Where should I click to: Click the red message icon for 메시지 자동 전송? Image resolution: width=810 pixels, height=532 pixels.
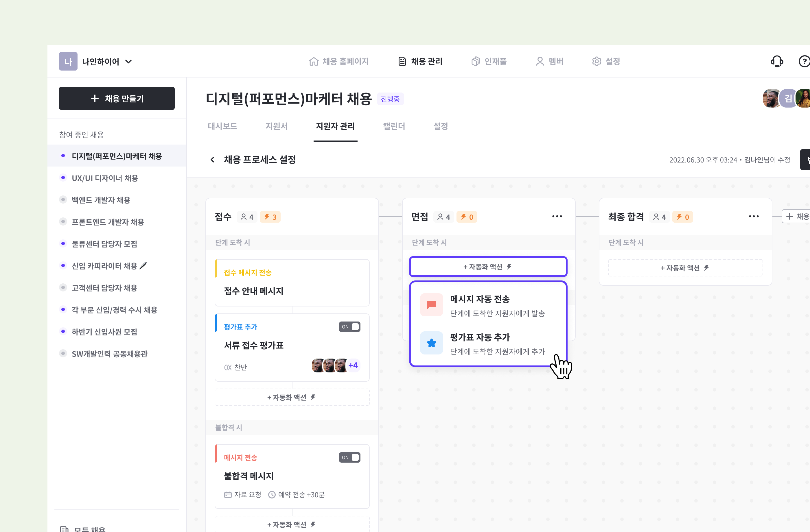pyautogui.click(x=431, y=305)
